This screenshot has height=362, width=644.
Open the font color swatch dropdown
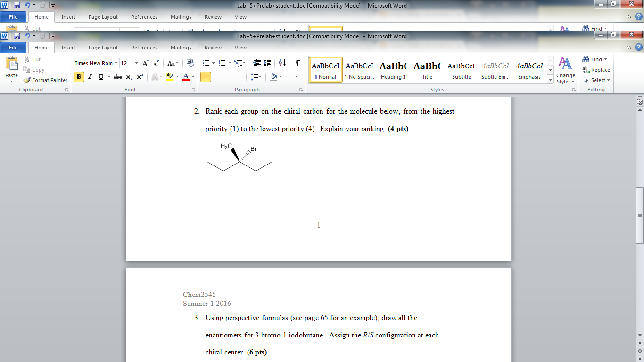point(193,77)
